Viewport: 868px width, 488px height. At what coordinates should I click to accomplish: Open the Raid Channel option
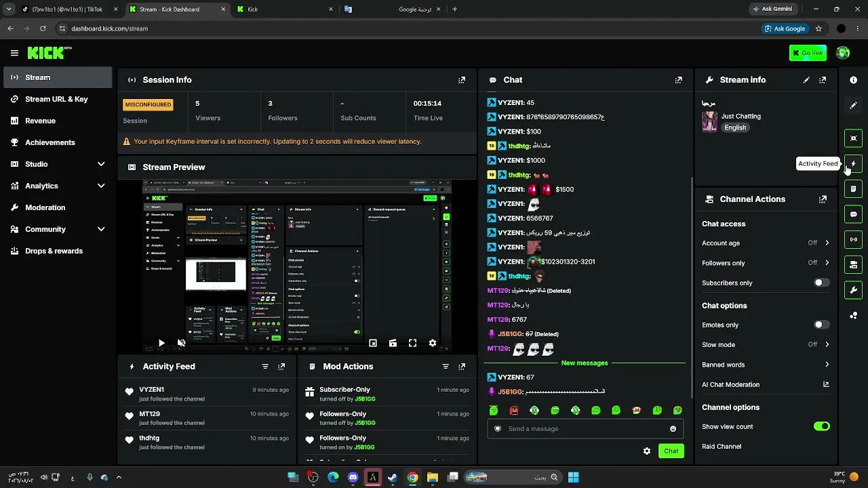point(722,447)
